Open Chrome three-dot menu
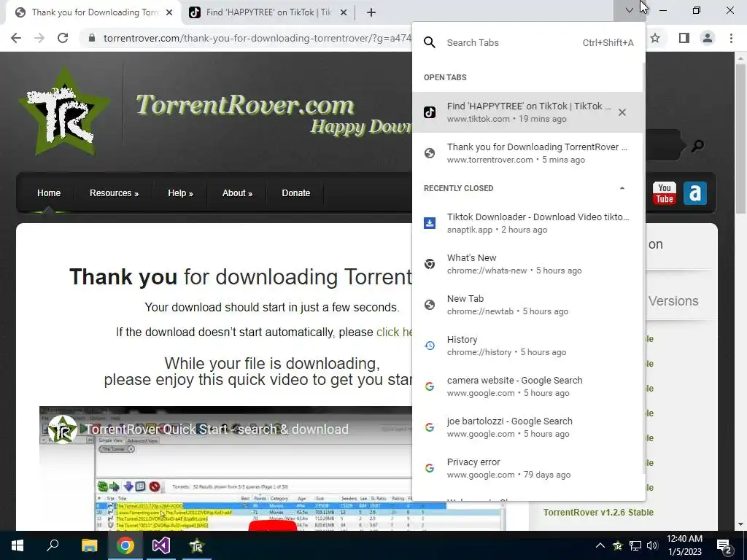This screenshot has height=560, width=747. coord(731,38)
